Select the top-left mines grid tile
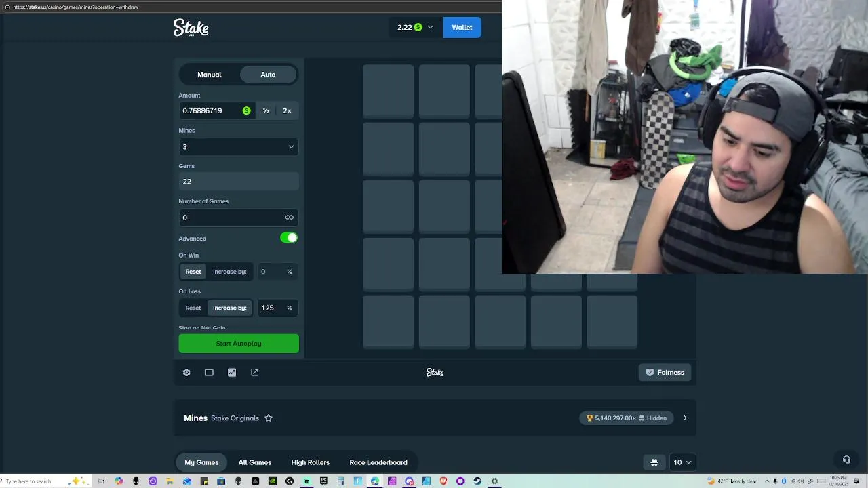 coord(388,91)
